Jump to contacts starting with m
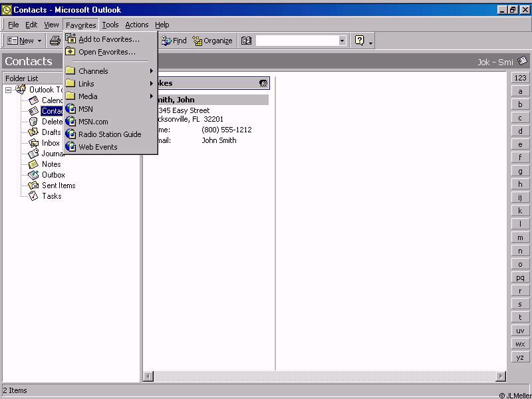This screenshot has width=532, height=399. pos(520,237)
